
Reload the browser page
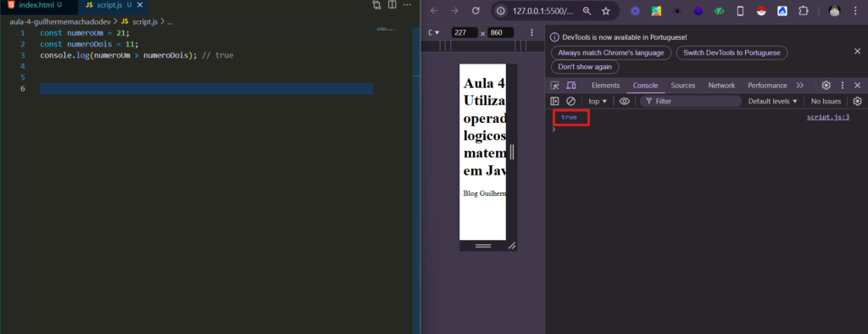coord(475,10)
